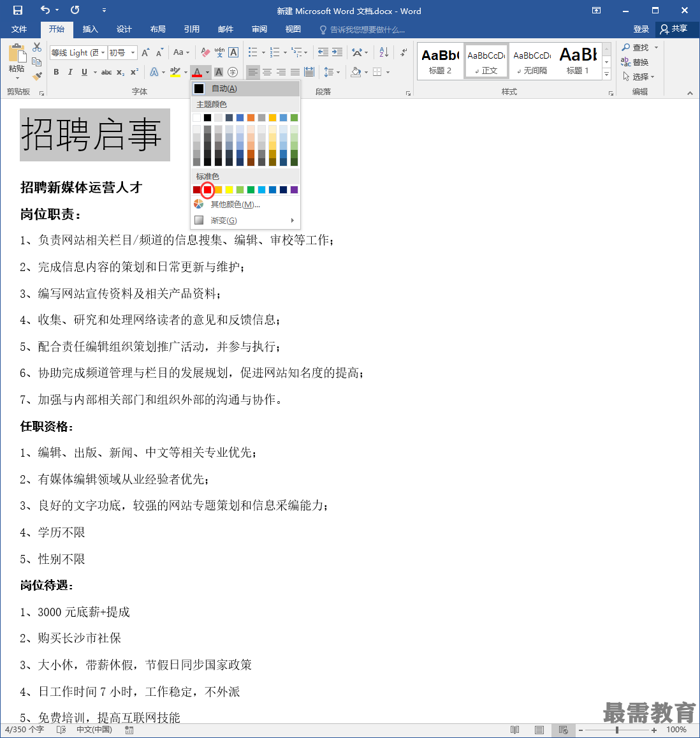The height and width of the screenshot is (738, 700).
Task: Click 登录 sign in link
Action: pos(641,29)
